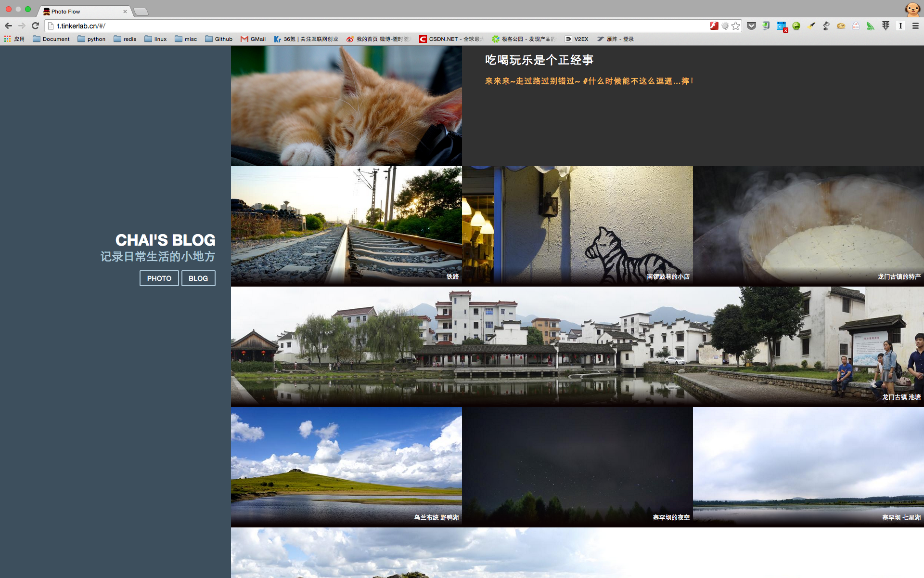
Task: Open the sleeping kitten photo
Action: [346, 106]
